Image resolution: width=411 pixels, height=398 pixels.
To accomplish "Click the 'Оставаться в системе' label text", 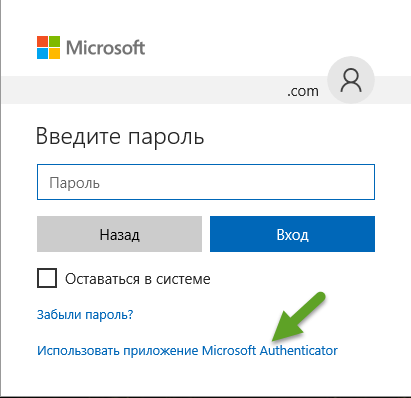I will point(138,279).
